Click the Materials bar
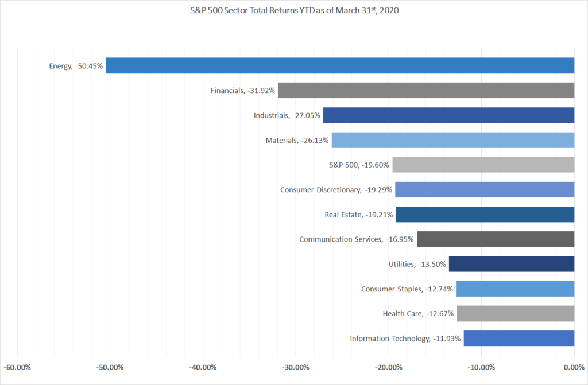The height and width of the screenshot is (385, 588). pyautogui.click(x=453, y=140)
